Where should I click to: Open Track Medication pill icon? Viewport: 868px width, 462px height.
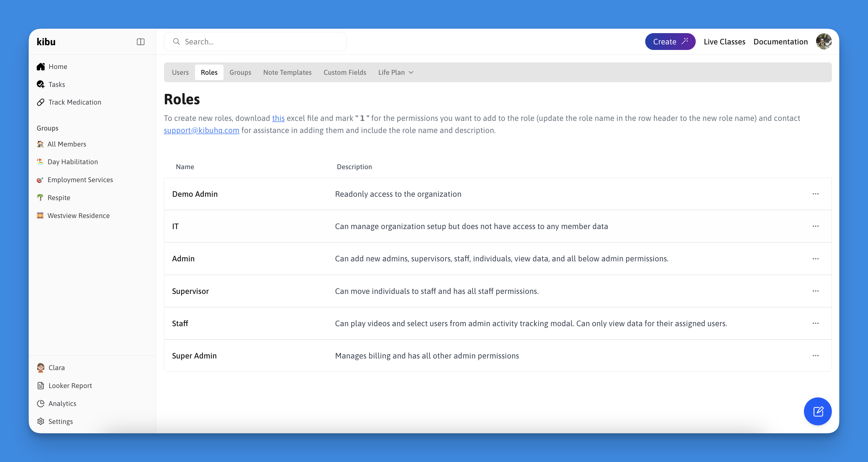coord(40,102)
